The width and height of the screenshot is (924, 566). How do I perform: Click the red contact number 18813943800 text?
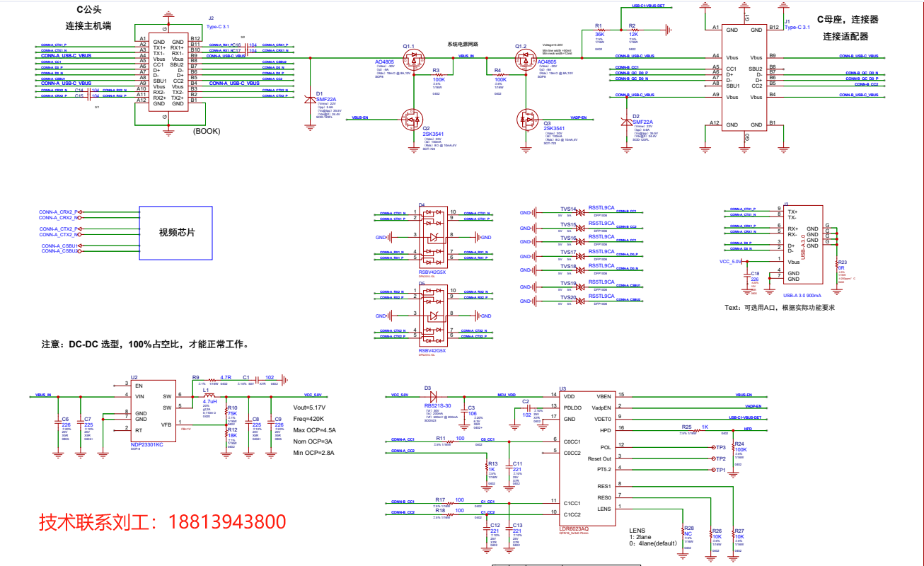pos(228,522)
